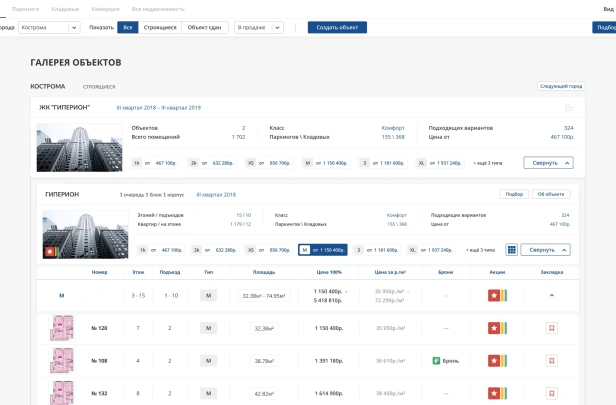The image size is (616, 405).
Task: Open floor plan thumbnail for № 120
Action: pos(62,327)
